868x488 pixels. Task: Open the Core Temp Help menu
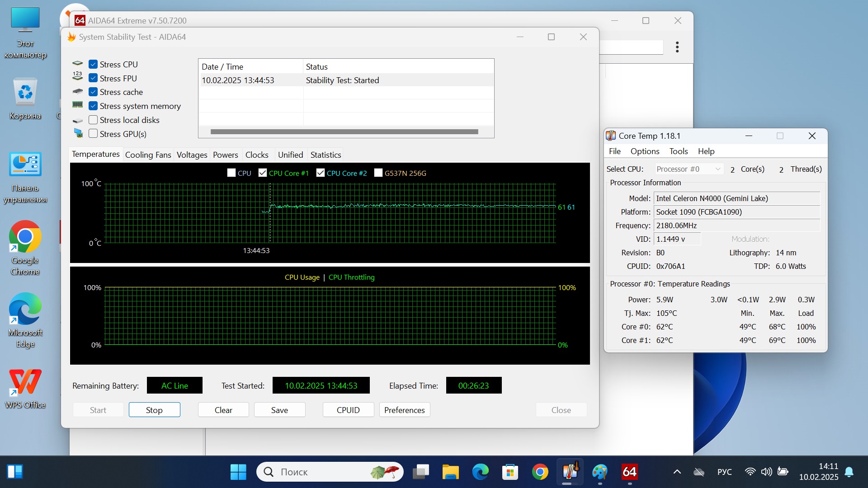click(706, 151)
